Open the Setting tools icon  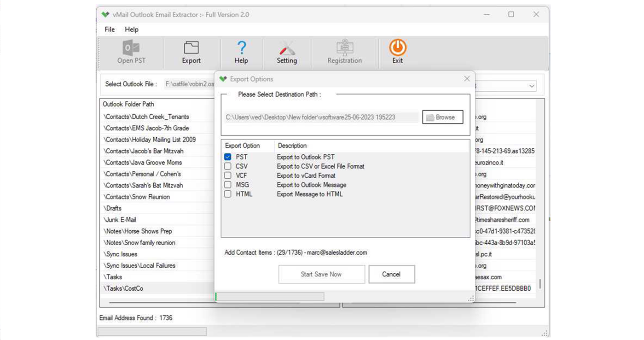287,48
